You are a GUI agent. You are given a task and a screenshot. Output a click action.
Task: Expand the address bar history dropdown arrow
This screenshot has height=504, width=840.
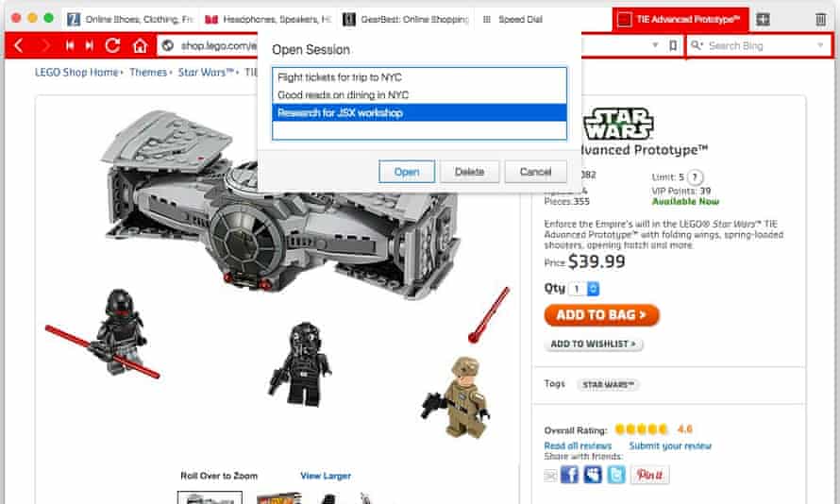point(655,45)
